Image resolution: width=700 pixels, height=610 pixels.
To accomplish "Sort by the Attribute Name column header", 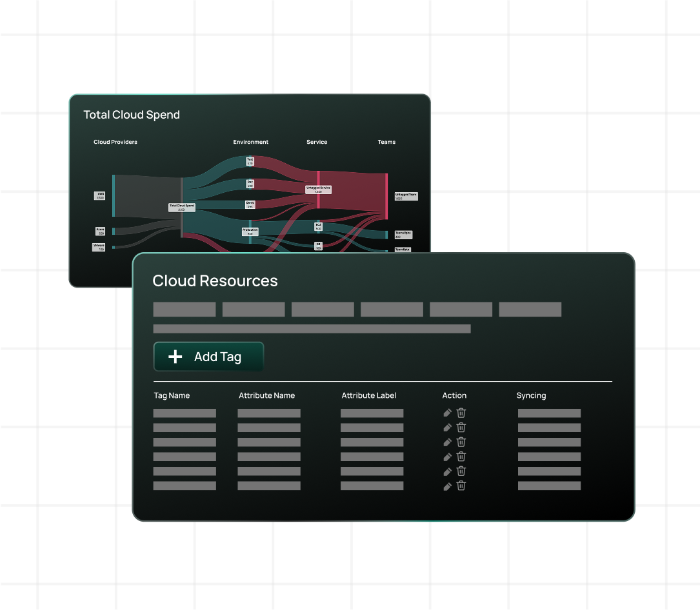I will (266, 395).
